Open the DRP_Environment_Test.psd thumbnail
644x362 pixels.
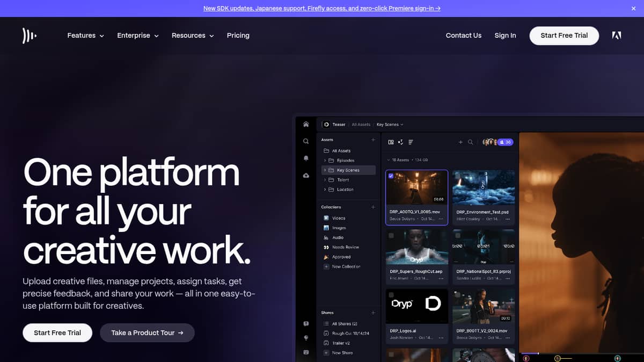pos(484,187)
